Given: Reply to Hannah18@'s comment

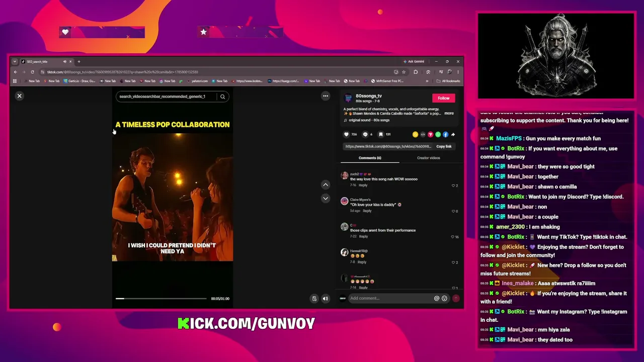Looking at the screenshot, I should point(362,262).
